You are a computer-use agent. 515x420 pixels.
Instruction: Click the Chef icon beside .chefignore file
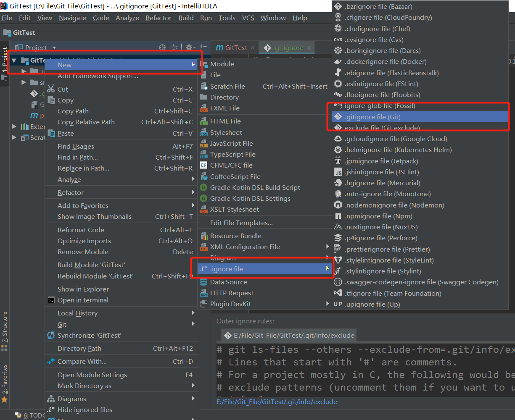[x=338, y=29]
